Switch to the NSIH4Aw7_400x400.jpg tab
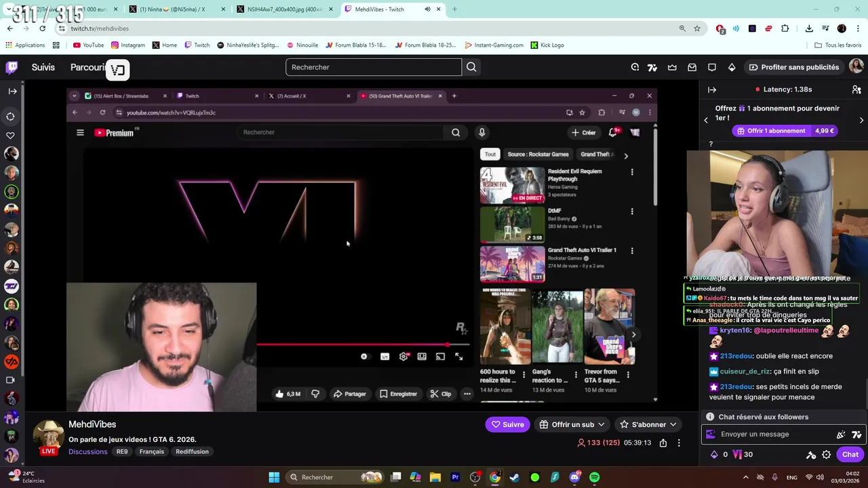This screenshot has width=868, height=488. (x=283, y=9)
